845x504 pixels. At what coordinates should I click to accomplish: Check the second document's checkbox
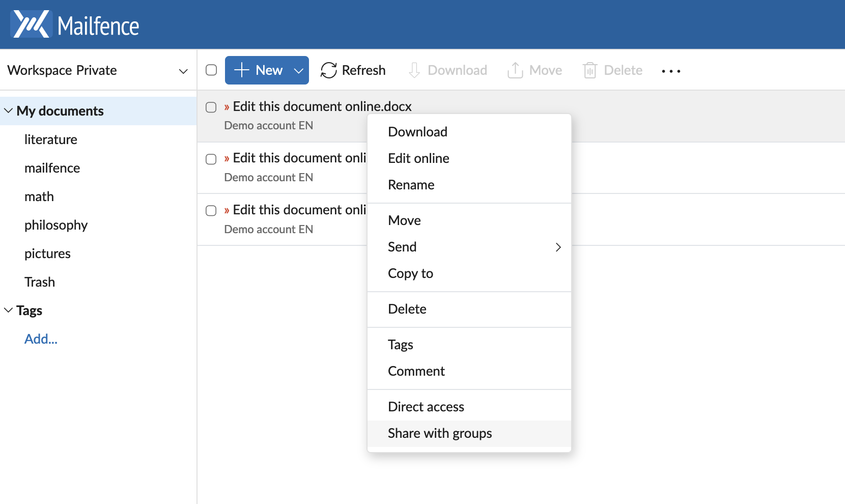(211, 159)
